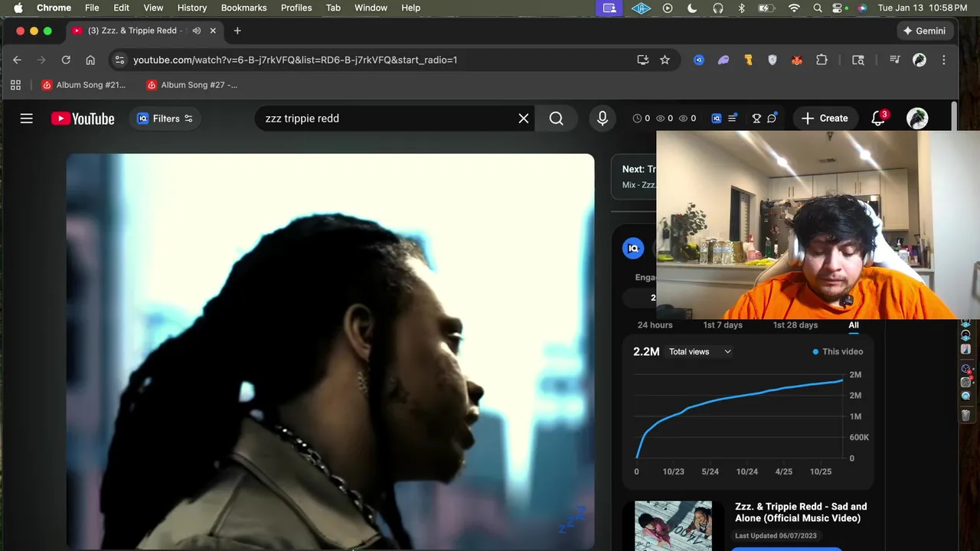Screen dimensions: 980x551
Task: Open YouTube notifications bell
Action: click(x=878, y=119)
